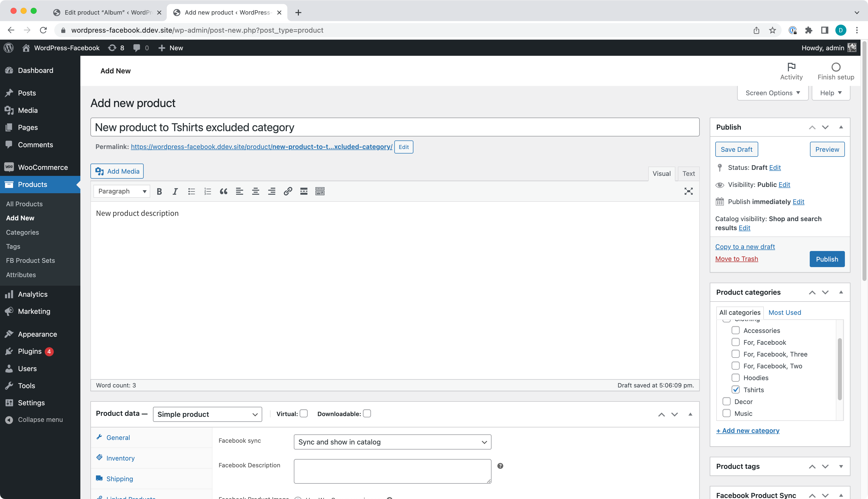Click the ordered list icon
The width and height of the screenshot is (868, 499).
coord(207,191)
